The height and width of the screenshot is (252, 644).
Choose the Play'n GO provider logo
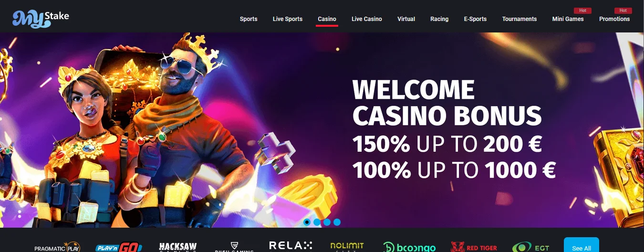tap(119, 247)
